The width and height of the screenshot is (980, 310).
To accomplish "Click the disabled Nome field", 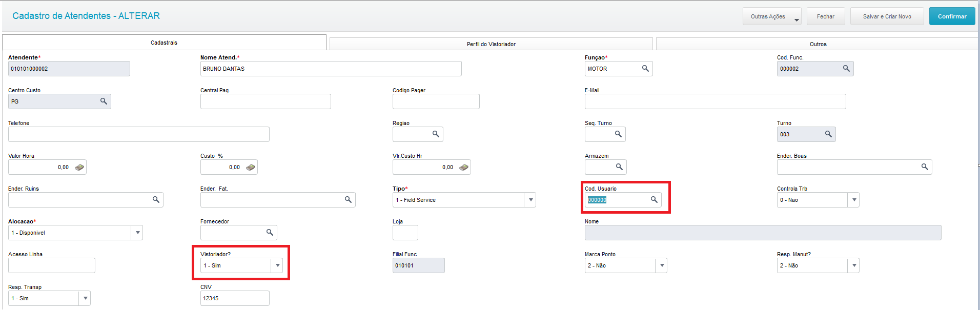I will tap(763, 233).
